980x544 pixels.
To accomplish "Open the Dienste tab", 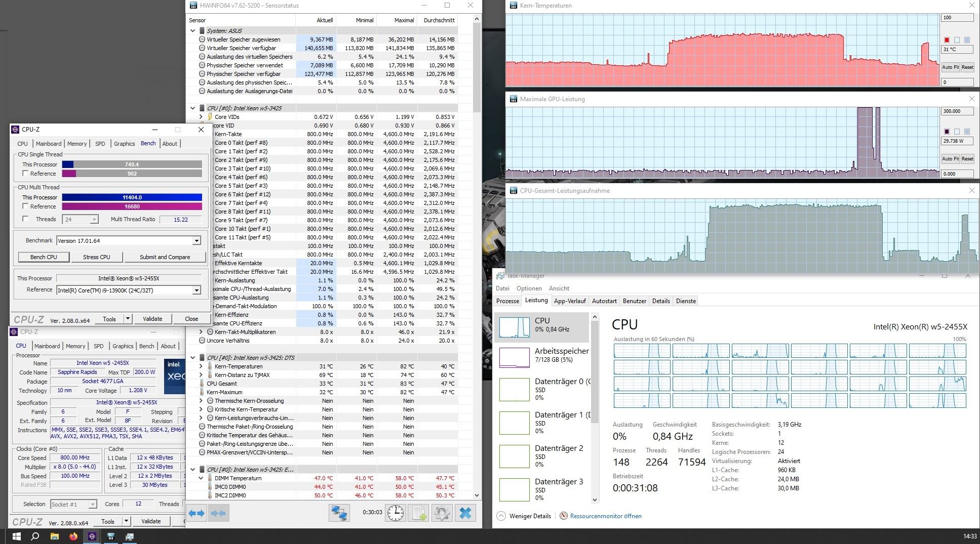I will tap(686, 301).
